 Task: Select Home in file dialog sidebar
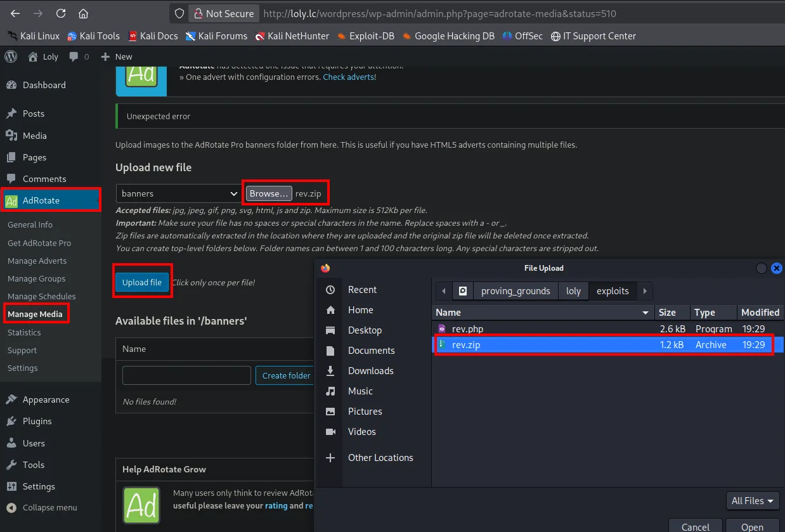(373, 310)
